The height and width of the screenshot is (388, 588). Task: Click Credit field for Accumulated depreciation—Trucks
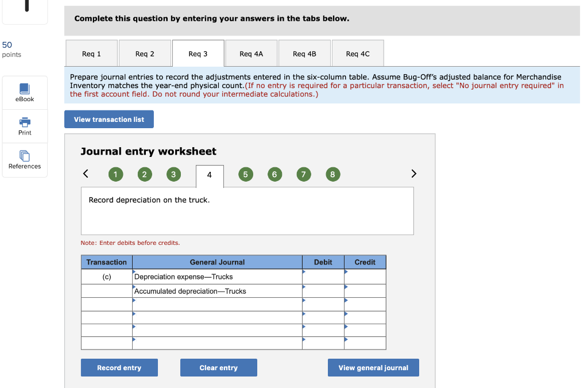click(365, 291)
